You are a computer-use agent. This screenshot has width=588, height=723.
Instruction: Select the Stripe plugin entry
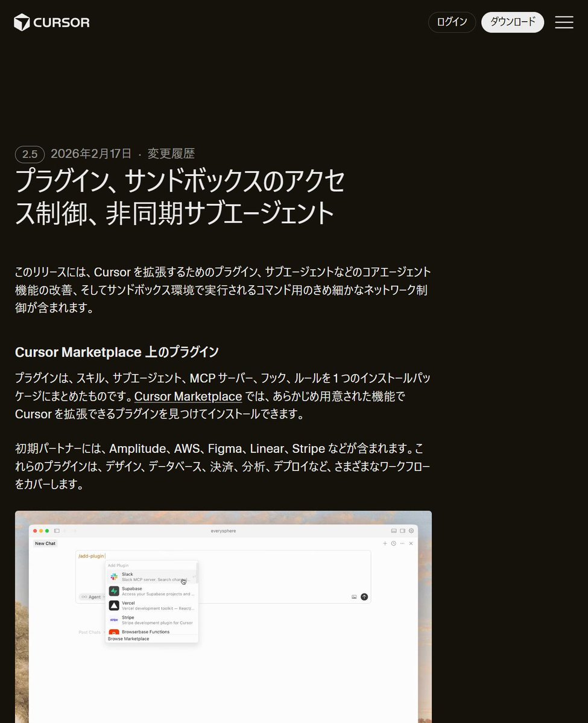[x=152, y=620]
